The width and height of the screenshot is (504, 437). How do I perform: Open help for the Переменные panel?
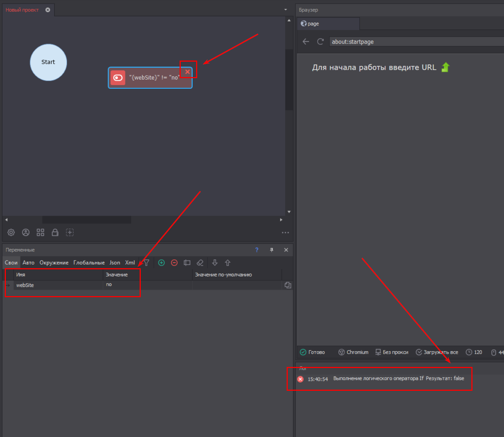(257, 250)
